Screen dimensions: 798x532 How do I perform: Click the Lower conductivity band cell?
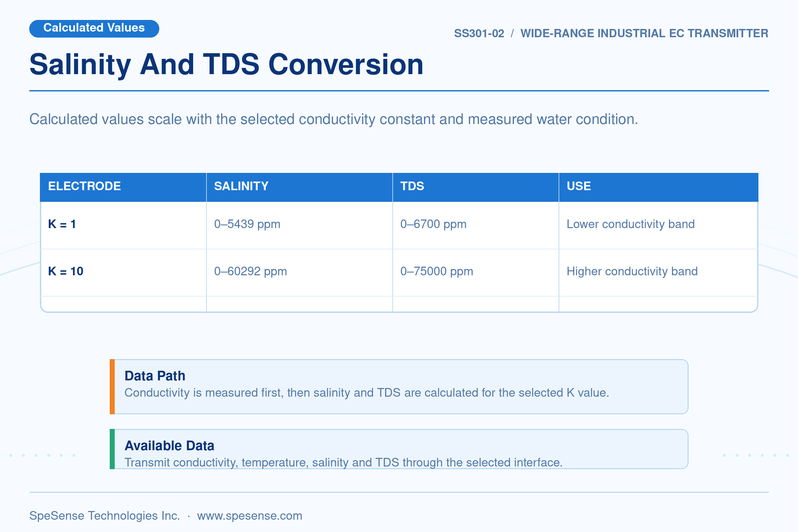pyautogui.click(x=630, y=224)
